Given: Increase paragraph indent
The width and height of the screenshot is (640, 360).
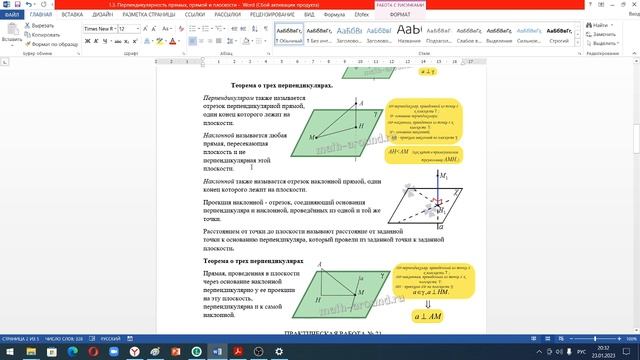Looking at the screenshot, I should 243,29.
